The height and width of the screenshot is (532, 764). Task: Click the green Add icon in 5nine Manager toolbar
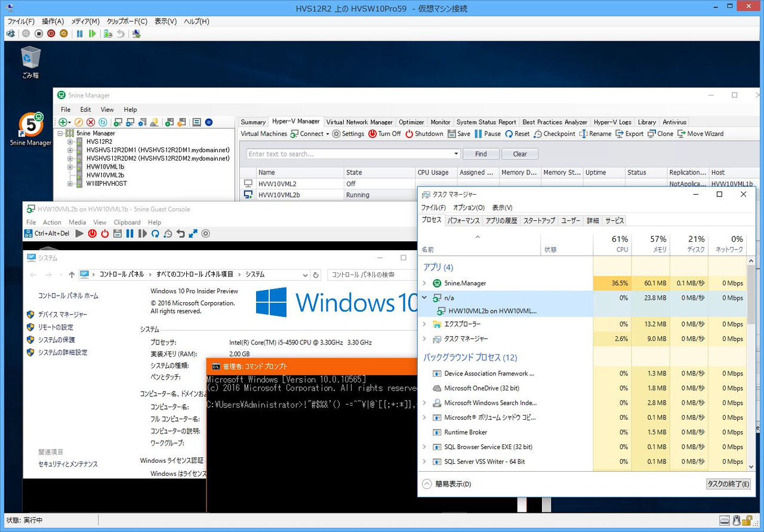[62, 122]
